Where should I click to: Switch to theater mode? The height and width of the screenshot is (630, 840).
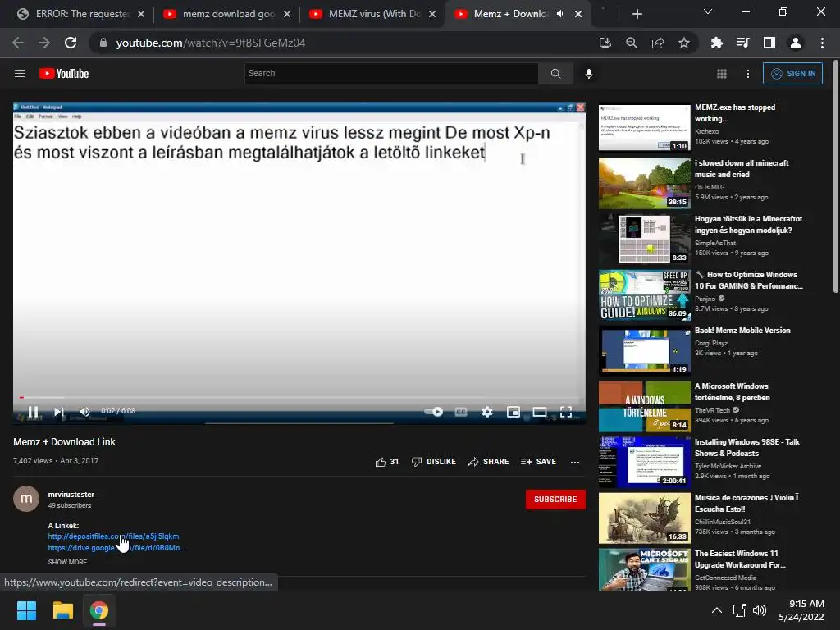[540, 412]
